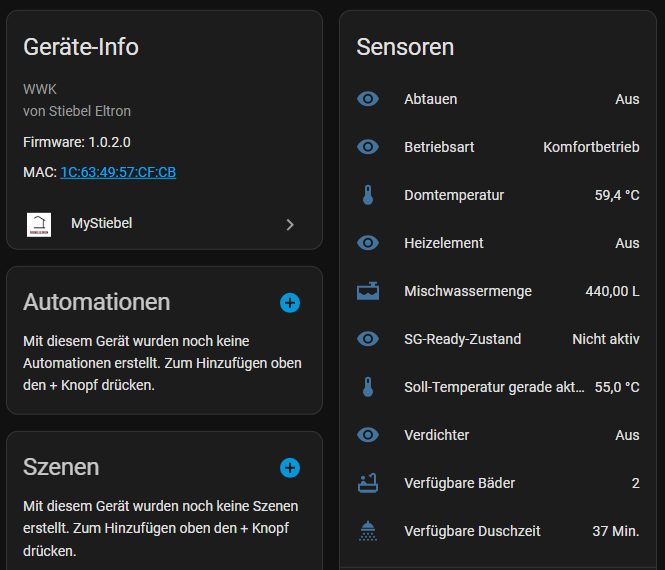Click the shower icon beside Verfügbare Duschzeit
The height and width of the screenshot is (570, 665).
point(368,531)
